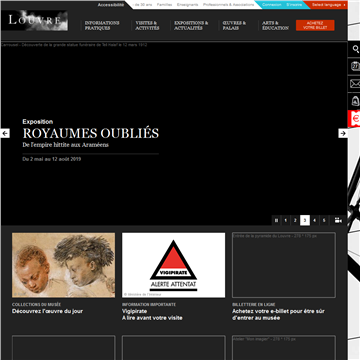The image size is (360, 360).
Task: Open the Œuvres & Palais menu
Action: [x=234, y=26]
